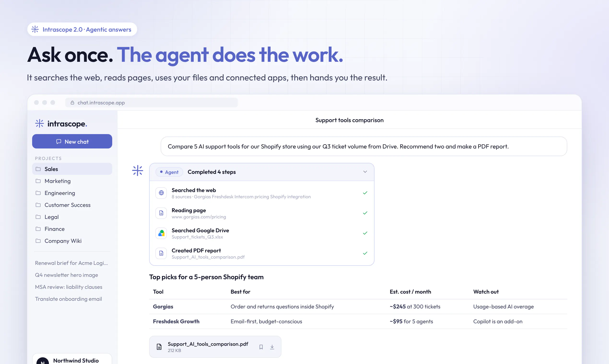Click the star icon in Intrascope 2.0 badge
This screenshot has width=609, height=364.
point(35,29)
